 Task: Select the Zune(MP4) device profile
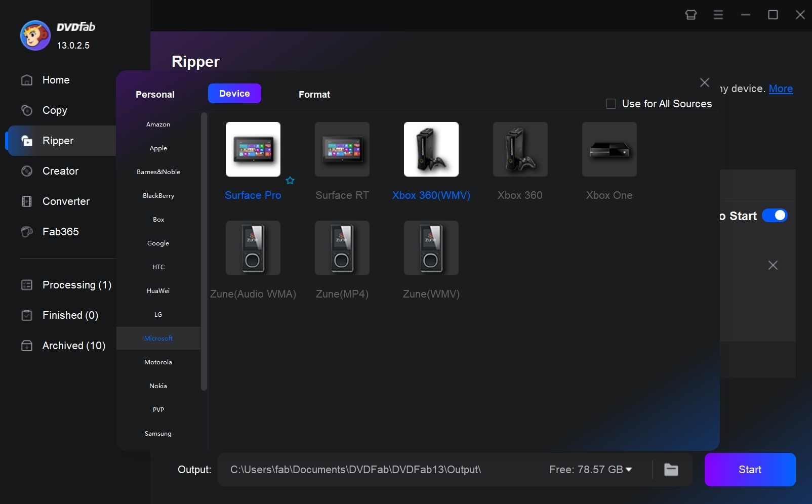pyautogui.click(x=342, y=248)
